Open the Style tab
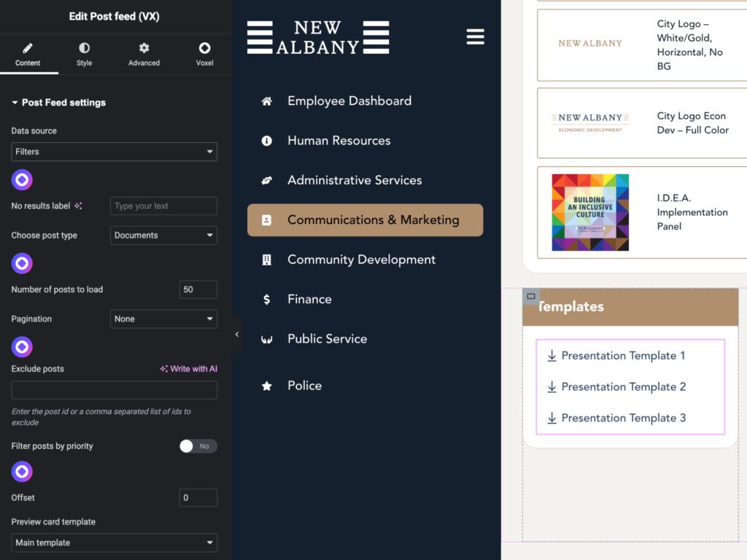This screenshot has width=747, height=560. (84, 54)
